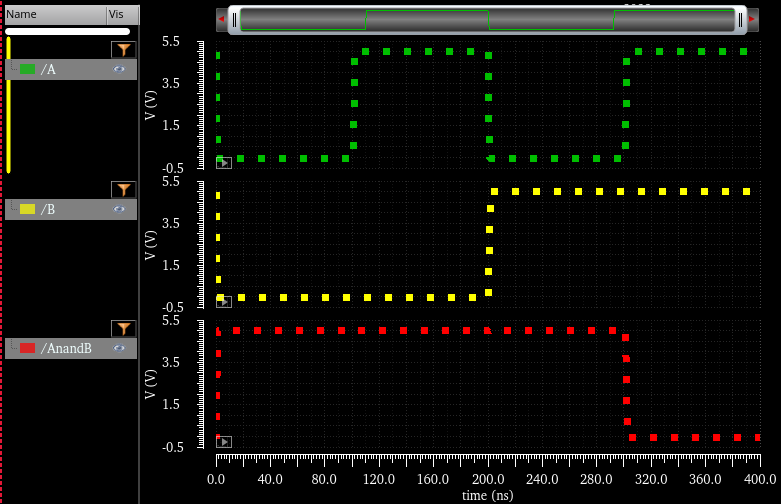The image size is (781, 504).
Task: Toggle visibility eye for /A signal
Action: (119, 69)
